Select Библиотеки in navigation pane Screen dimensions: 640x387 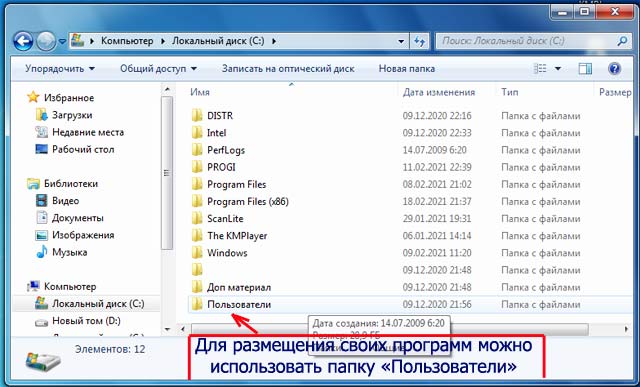[71, 183]
